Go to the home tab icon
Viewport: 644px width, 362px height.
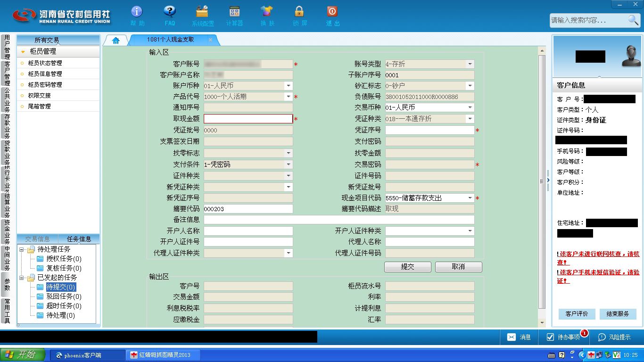click(x=116, y=41)
